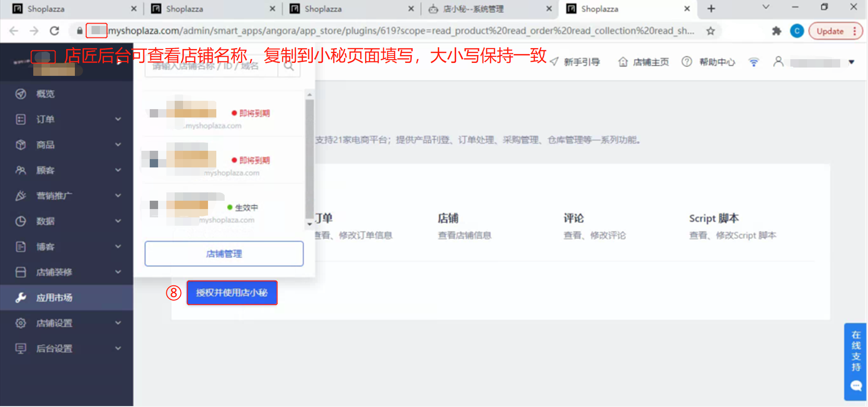Click the 店铺管理 button
Screen dimensions: 868x407
pyautogui.click(x=224, y=253)
